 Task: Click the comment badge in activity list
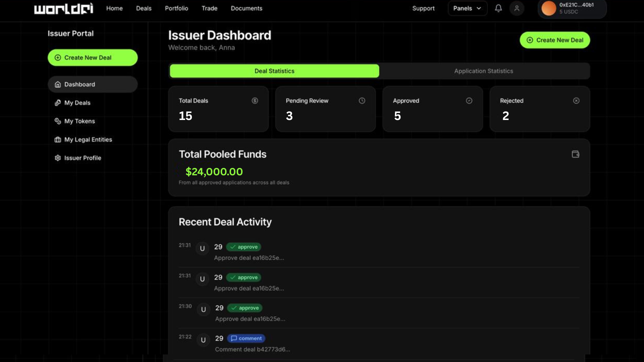[x=246, y=339]
